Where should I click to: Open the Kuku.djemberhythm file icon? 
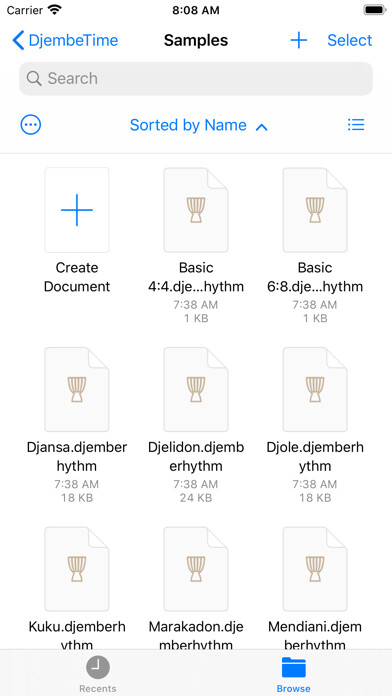point(77,569)
